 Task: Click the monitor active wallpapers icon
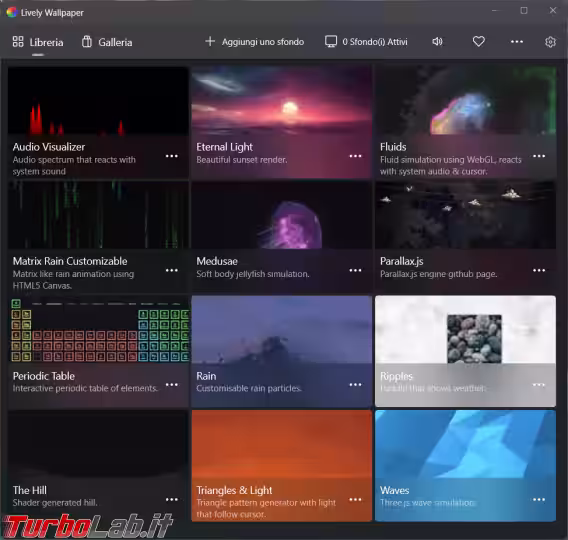(331, 42)
